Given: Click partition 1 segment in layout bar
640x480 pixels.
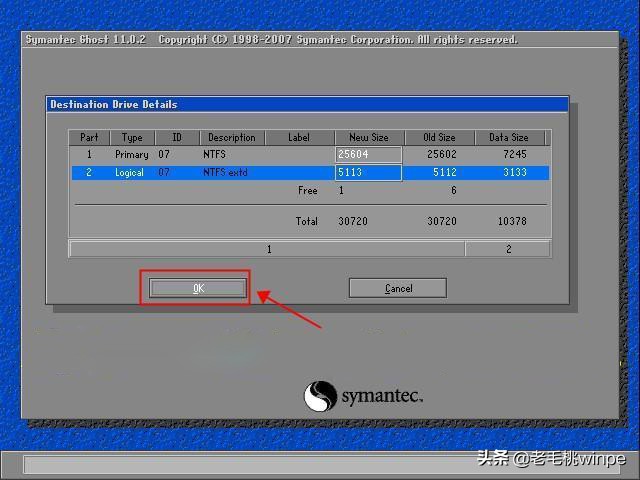Looking at the screenshot, I should click(267, 249).
